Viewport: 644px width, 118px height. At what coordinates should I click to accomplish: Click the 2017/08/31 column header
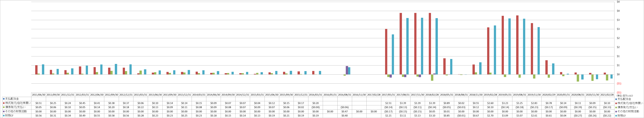403,95
